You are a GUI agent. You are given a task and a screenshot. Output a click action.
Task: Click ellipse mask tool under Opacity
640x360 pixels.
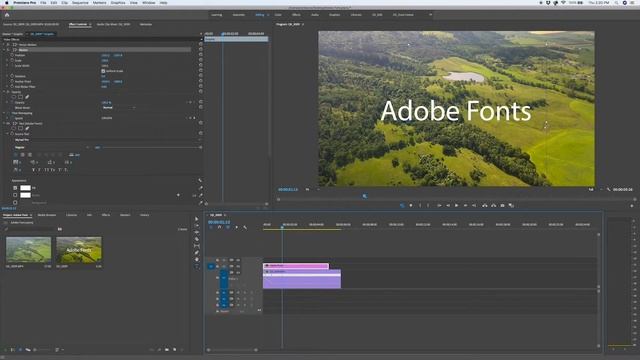point(14,97)
